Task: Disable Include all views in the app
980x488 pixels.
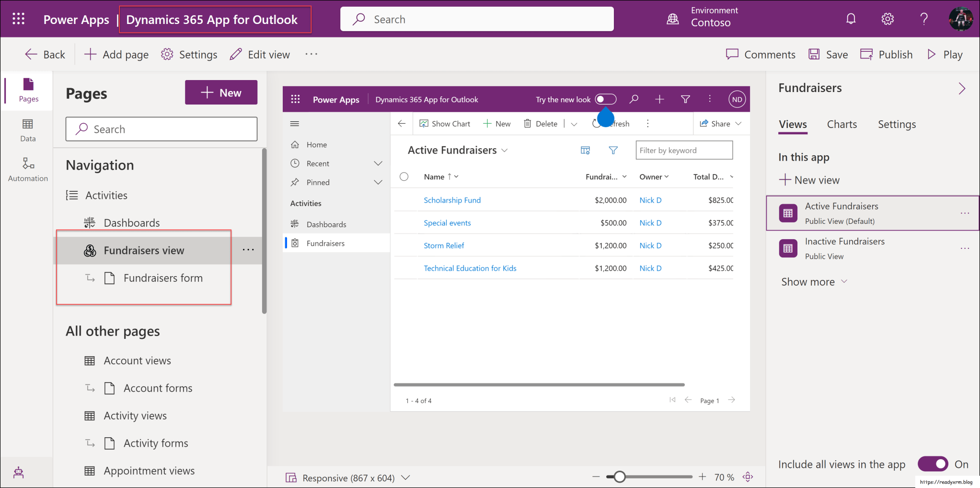Action: click(x=932, y=464)
